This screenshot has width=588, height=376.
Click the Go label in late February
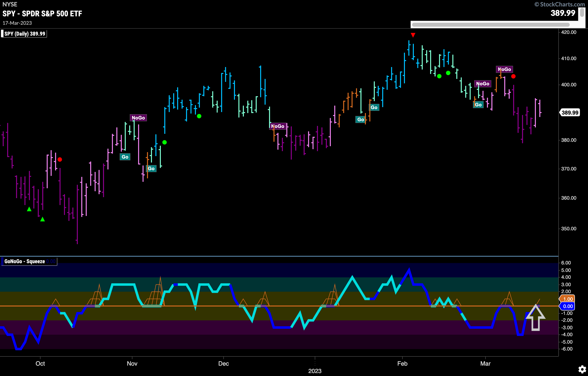478,105
